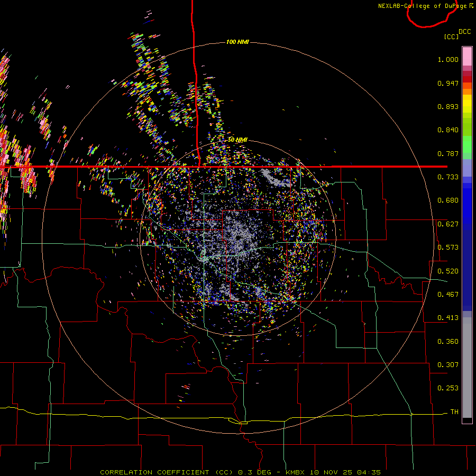
Task: Click the NEXLAB-College of DuPage label
Action: [422, 6]
